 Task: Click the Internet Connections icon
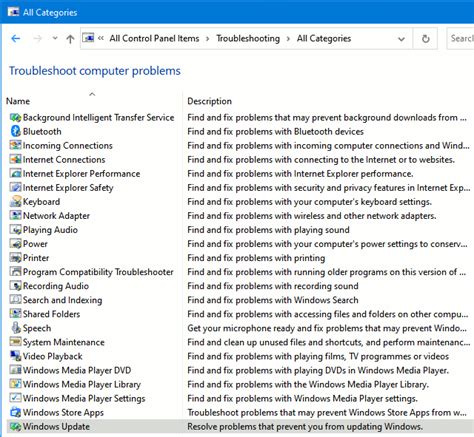pos(15,159)
